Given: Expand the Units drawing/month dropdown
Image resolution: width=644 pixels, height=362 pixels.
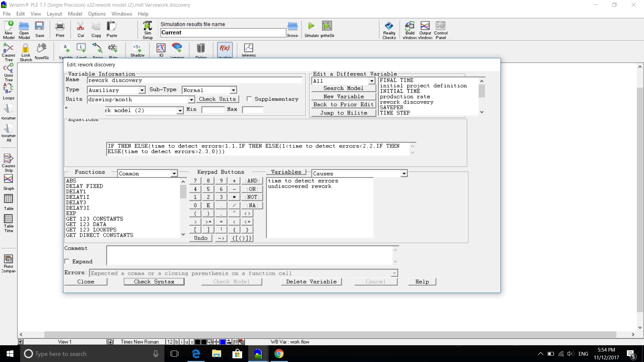Looking at the screenshot, I should click(191, 100).
